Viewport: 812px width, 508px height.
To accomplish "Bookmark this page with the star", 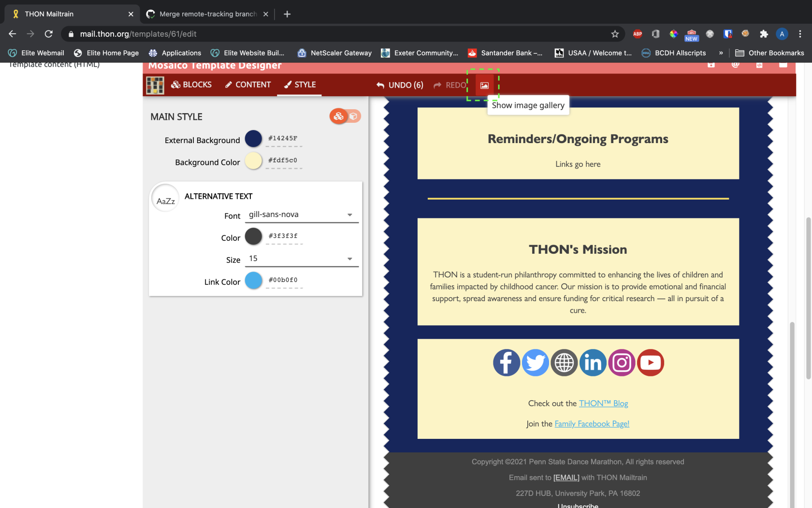I will point(615,34).
